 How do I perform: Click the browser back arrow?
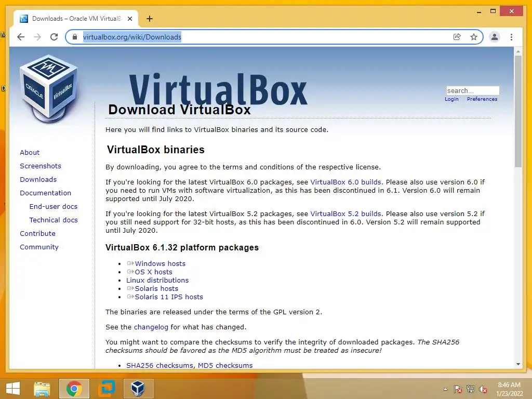pos(21,37)
